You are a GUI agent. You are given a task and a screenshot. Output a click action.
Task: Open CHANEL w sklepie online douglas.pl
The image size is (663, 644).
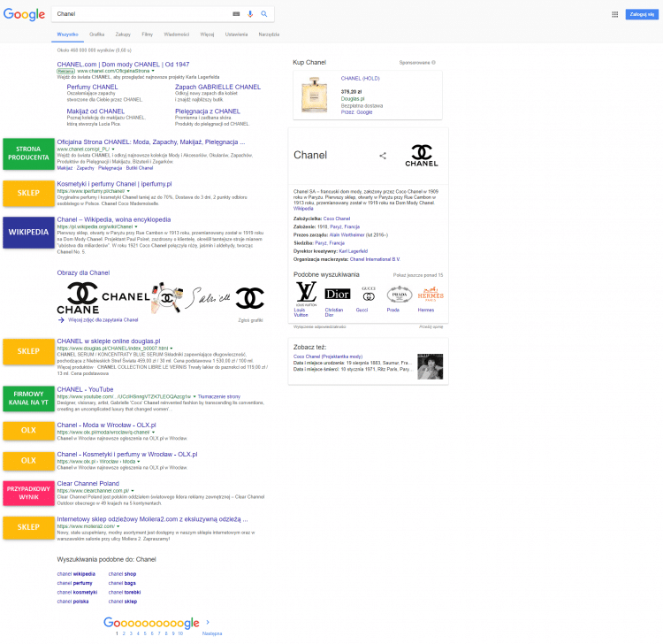click(x=109, y=341)
